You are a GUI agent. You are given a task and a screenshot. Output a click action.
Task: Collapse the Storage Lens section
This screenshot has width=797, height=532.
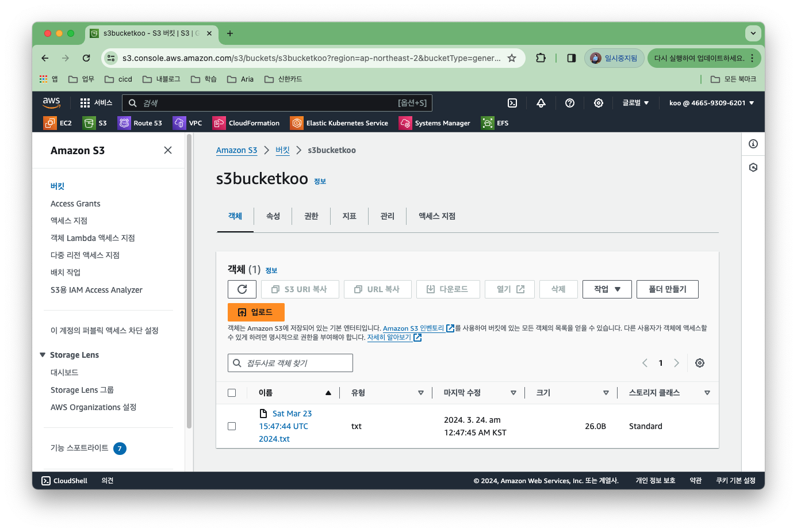click(x=43, y=355)
